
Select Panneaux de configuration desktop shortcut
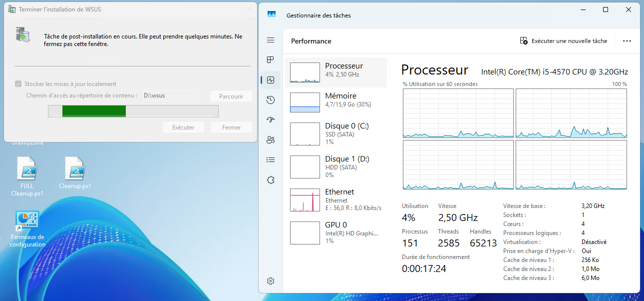point(27,229)
